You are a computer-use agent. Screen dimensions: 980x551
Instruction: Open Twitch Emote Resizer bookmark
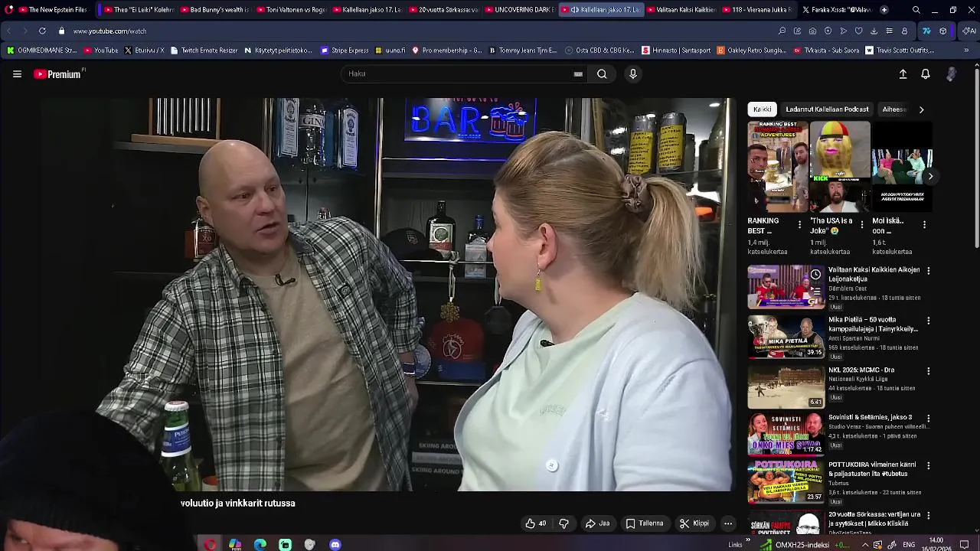204,51
